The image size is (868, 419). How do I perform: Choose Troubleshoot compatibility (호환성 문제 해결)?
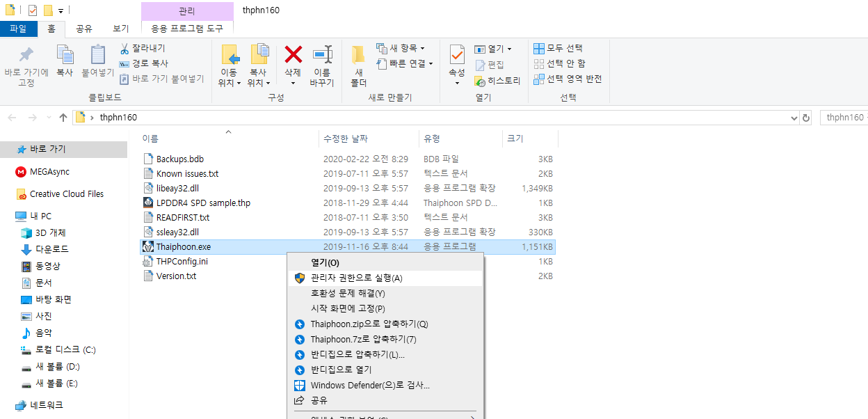385,293
